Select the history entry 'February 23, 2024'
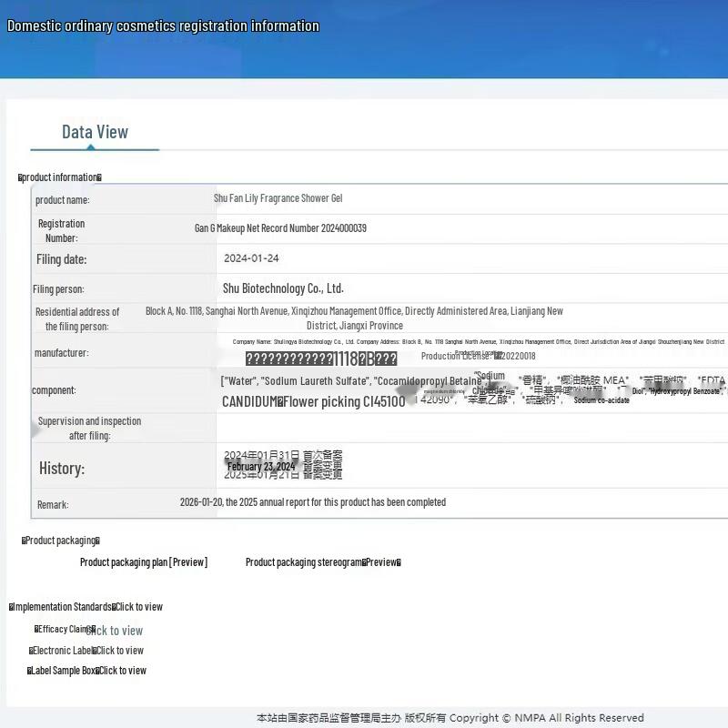Screen dimensions: 728x728 tap(261, 467)
